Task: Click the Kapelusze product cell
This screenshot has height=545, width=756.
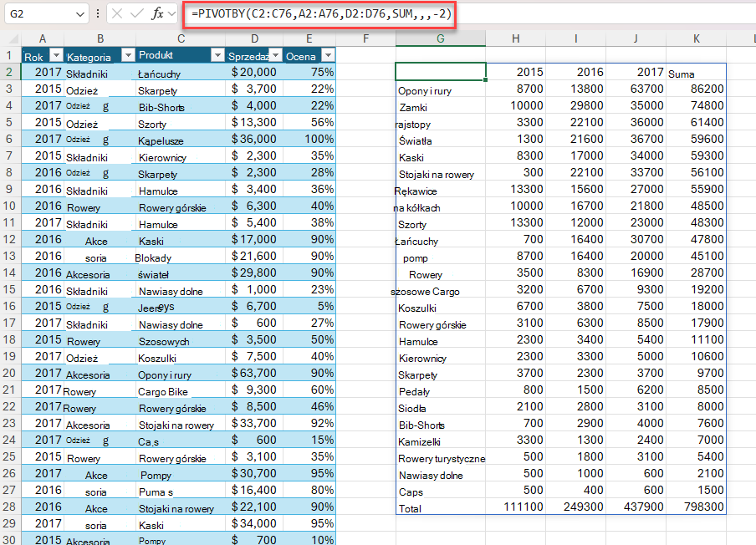Action: pyautogui.click(x=161, y=141)
